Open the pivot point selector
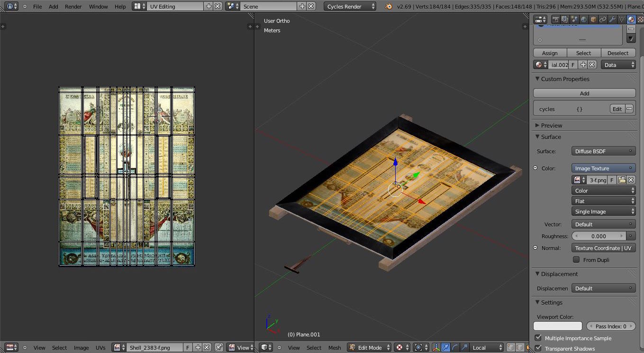 point(420,347)
